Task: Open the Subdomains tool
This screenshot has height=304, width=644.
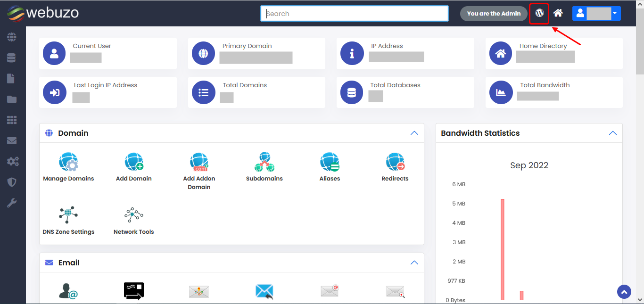Action: click(264, 167)
